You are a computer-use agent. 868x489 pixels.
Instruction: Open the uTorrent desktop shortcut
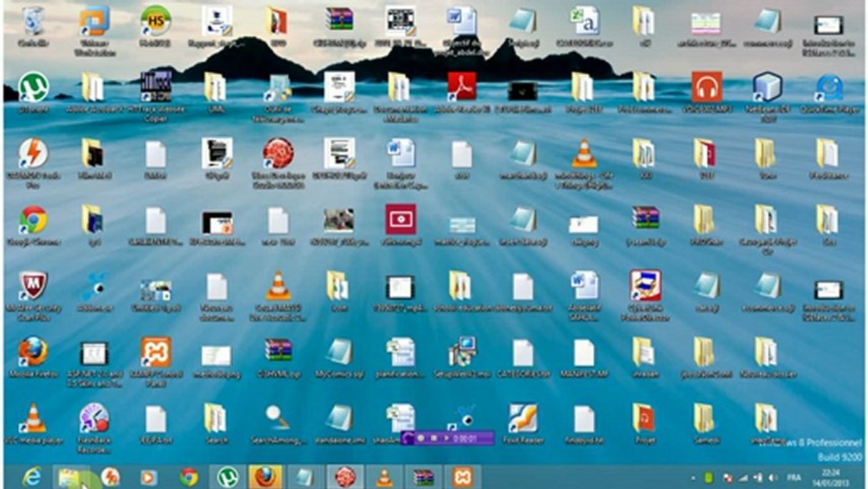pos(32,87)
